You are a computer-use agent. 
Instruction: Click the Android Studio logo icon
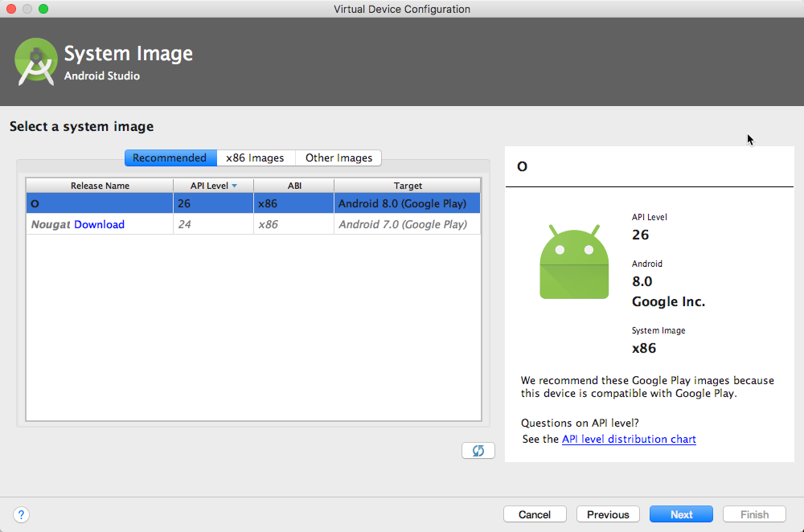36,62
